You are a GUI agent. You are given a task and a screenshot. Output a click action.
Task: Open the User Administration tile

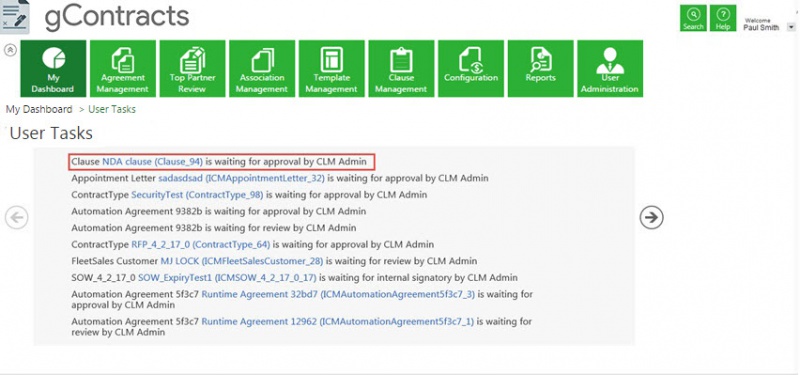pyautogui.click(x=610, y=68)
